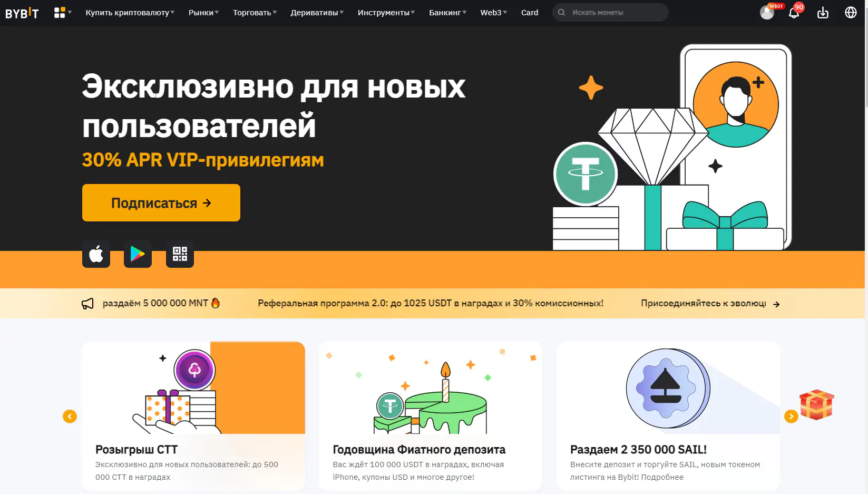Viewport: 868px width, 494px height.
Task: Click the Искать монеты search field
Action: click(x=610, y=13)
